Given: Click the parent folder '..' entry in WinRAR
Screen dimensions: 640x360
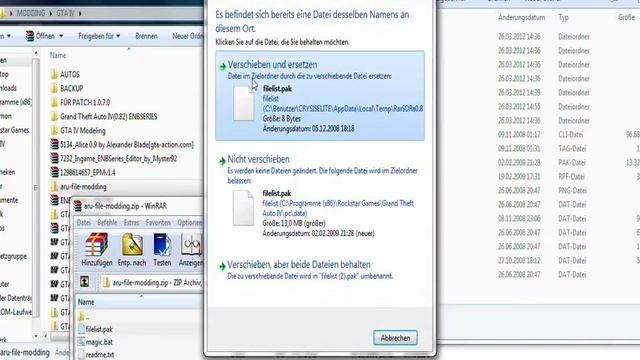Looking at the screenshot, I should (x=84, y=316).
